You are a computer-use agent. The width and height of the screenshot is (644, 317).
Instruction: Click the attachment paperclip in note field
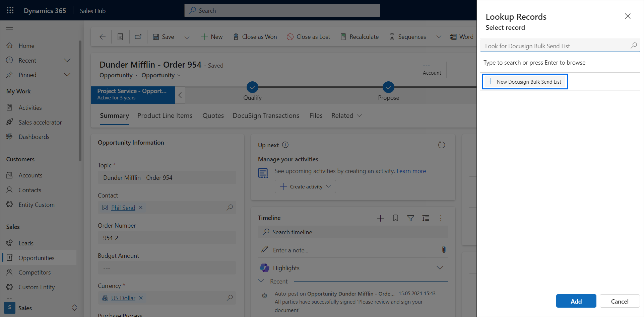[444, 250]
